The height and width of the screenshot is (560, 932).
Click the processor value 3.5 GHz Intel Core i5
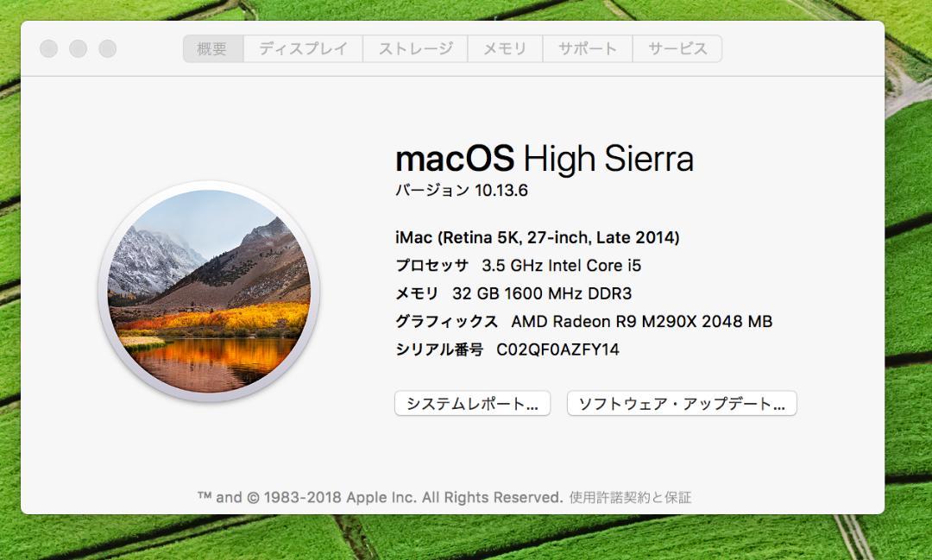(562, 266)
